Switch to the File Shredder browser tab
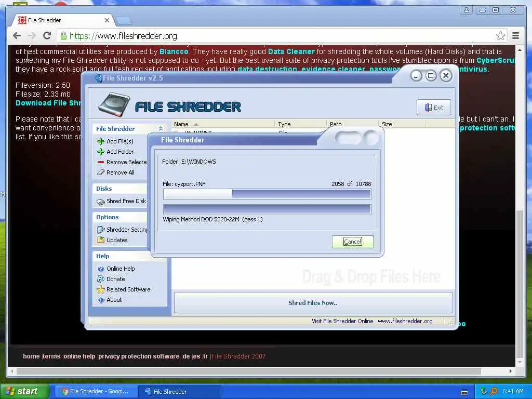 (63, 20)
